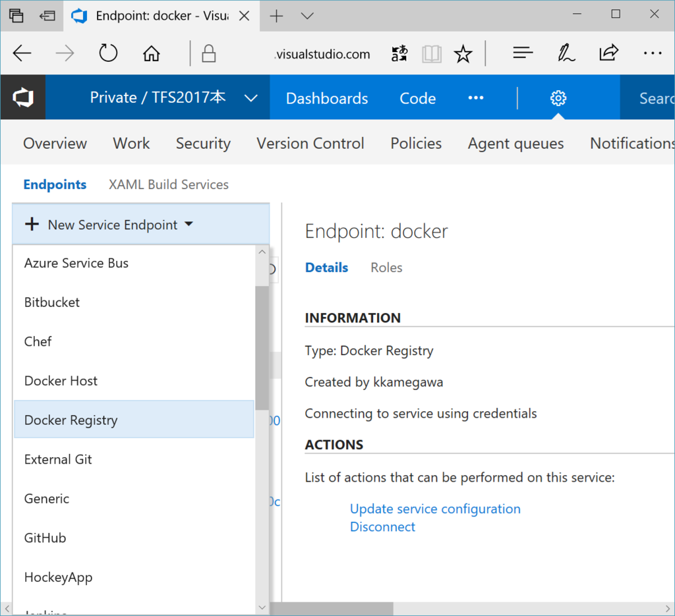Click the Disconnect link
This screenshot has height=616, width=675.
pos(382,527)
